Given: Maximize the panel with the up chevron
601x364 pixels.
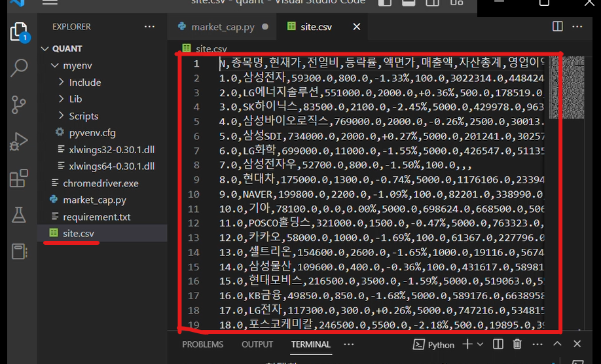Looking at the screenshot, I should coord(557,344).
